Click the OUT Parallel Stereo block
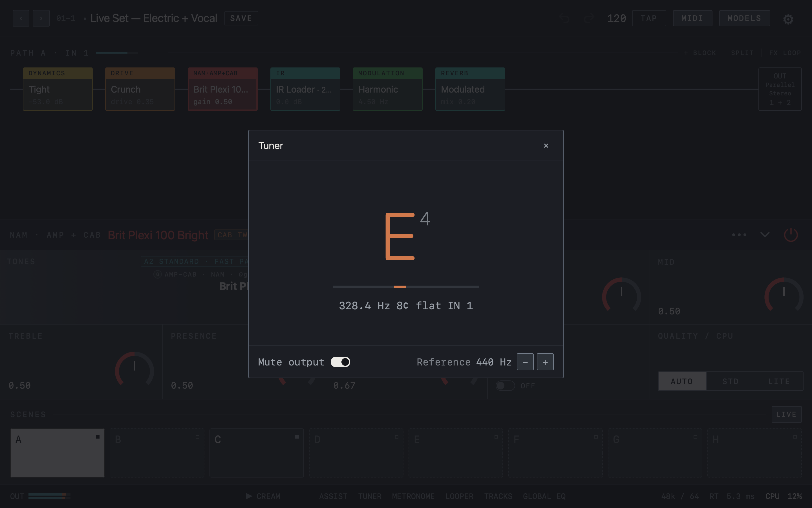 [x=780, y=89]
